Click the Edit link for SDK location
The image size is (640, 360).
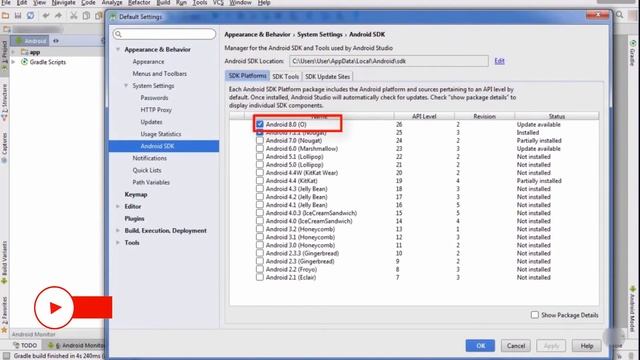tap(499, 61)
